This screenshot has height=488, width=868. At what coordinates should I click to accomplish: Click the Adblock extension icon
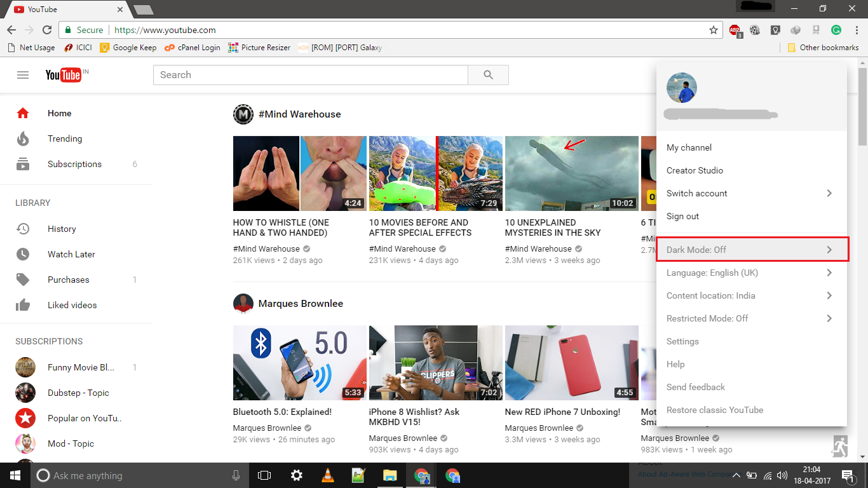735,30
